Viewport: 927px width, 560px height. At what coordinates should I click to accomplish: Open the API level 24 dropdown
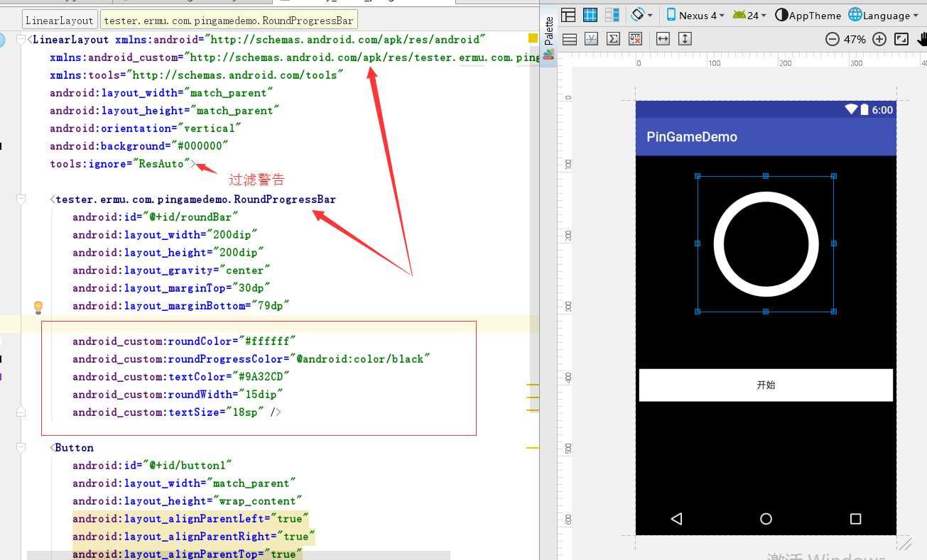[x=749, y=15]
